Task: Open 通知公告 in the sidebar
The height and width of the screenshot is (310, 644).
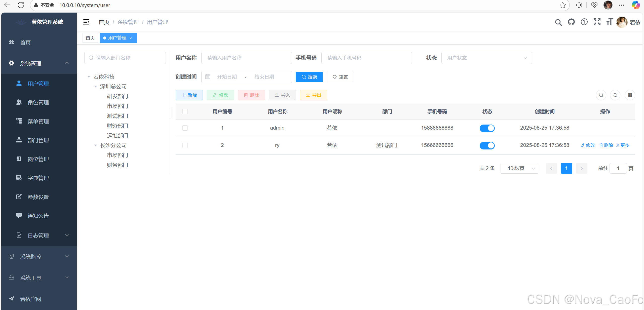Action: [39, 216]
